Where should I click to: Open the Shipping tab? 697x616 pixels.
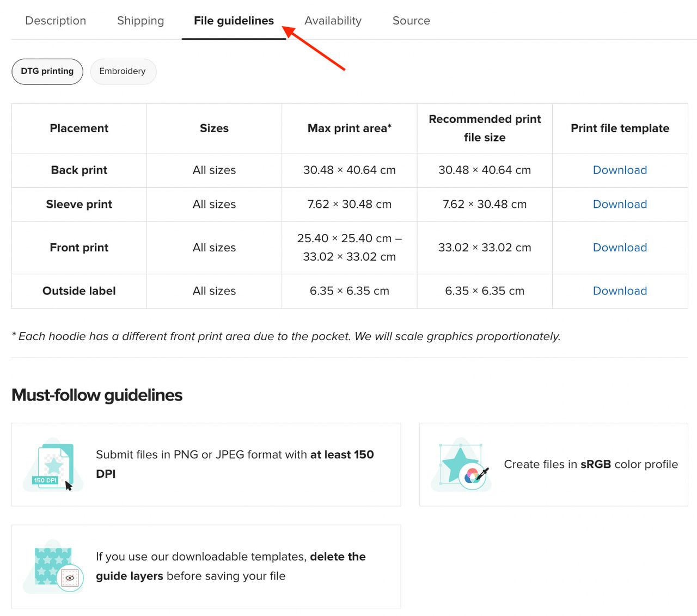[140, 21]
